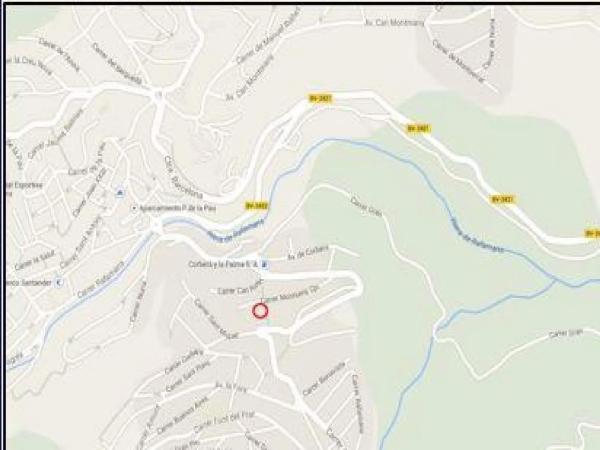Click the Carrer Rafamans label along the river
The height and width of the screenshot is (450, 600).
coord(101,280)
